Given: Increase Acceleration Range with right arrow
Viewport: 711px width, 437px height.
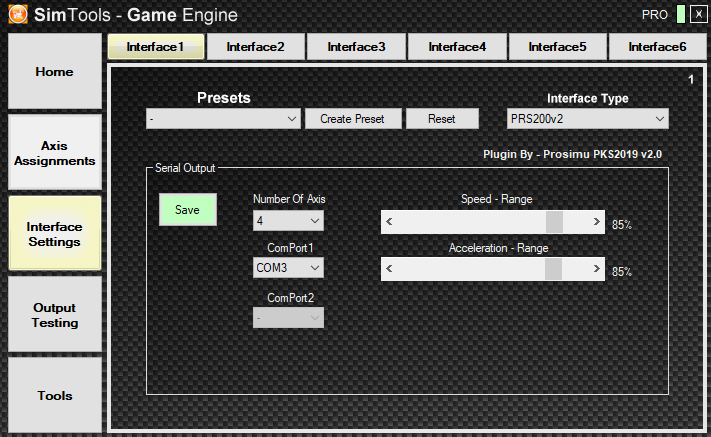Looking at the screenshot, I should tap(597, 269).
